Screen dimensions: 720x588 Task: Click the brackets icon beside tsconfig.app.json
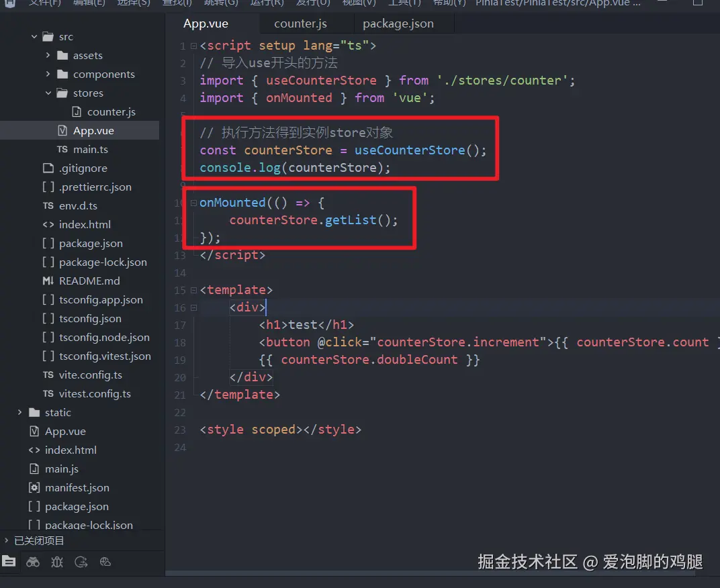(x=48, y=300)
